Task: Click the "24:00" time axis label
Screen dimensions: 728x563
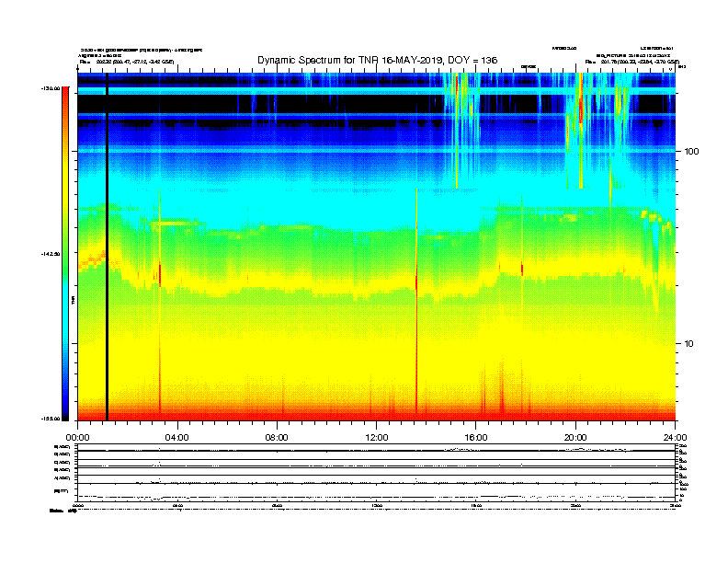Action: point(675,438)
